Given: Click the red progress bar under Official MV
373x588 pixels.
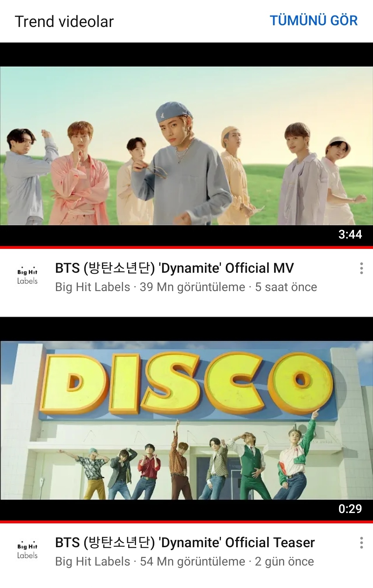Looking at the screenshot, I should coord(186,248).
